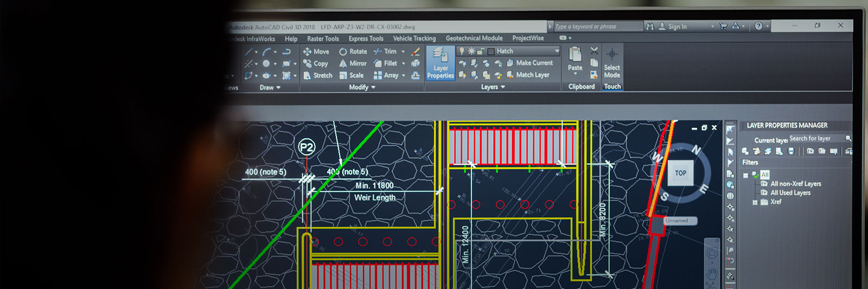Select the Xref filter item

point(776,202)
